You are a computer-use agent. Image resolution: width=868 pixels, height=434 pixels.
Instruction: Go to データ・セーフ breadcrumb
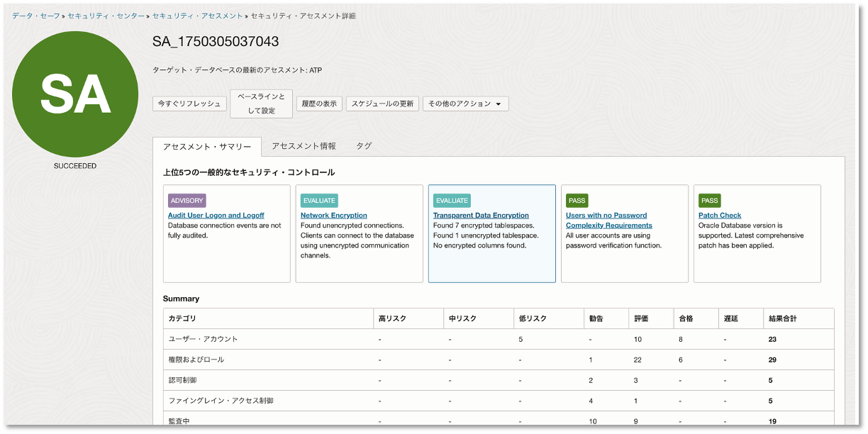pyautogui.click(x=36, y=16)
